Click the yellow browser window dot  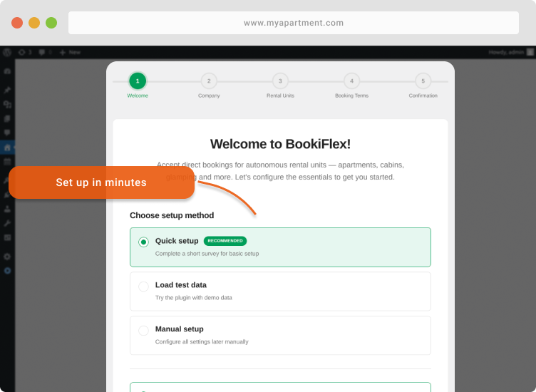[x=34, y=23]
